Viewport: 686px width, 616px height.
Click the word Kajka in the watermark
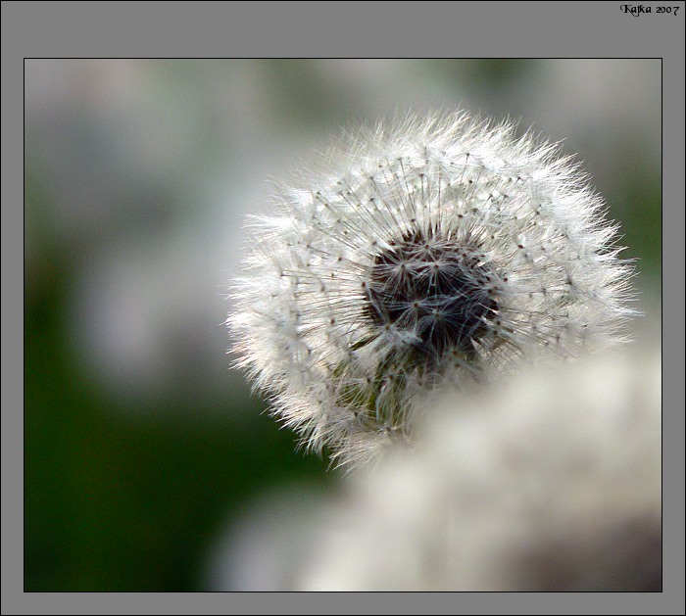635,10
